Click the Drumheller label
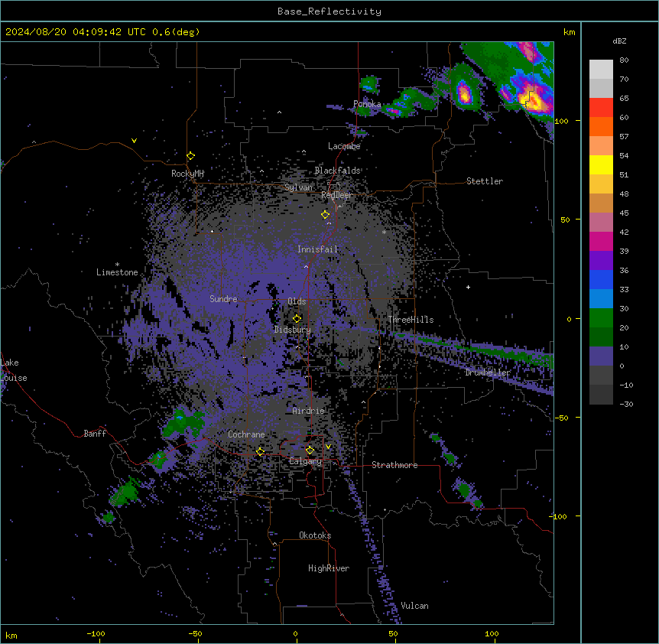This screenshot has height=644, width=659. [488, 372]
